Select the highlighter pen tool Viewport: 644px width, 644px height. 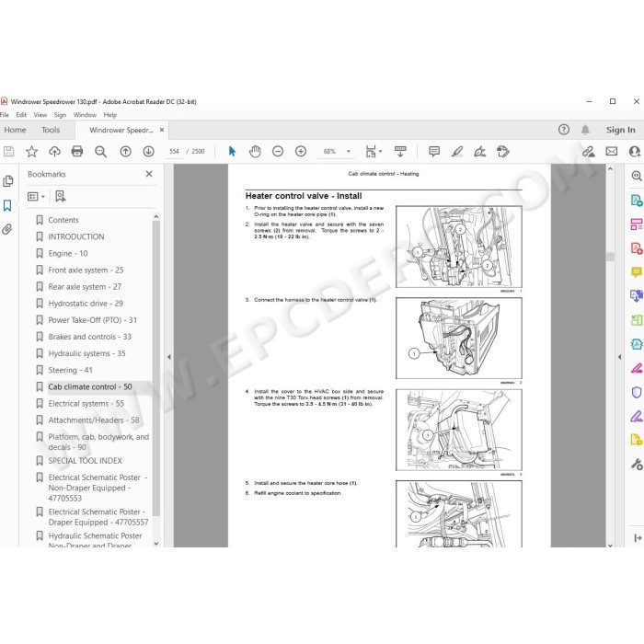pos(457,152)
